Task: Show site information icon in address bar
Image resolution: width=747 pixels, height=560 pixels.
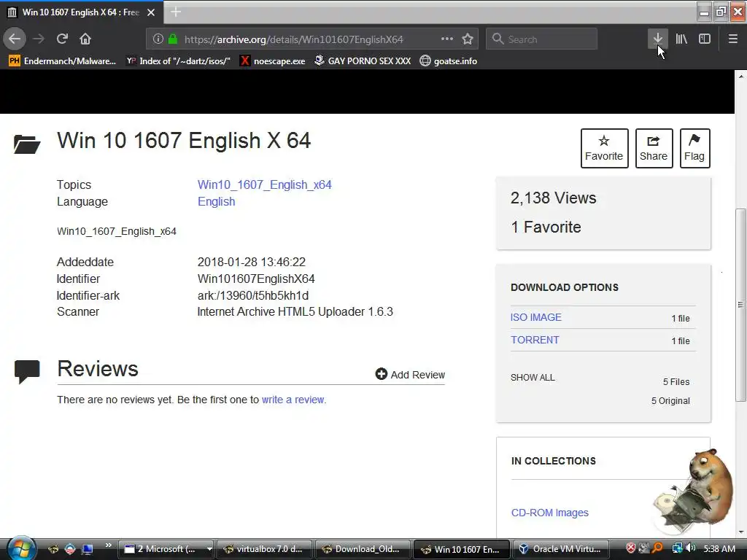Action: coord(158,39)
